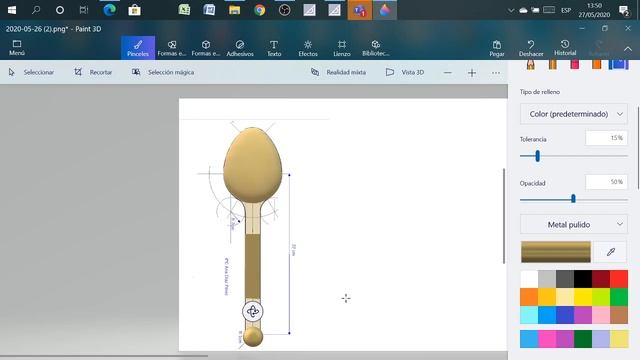Zoom out with the minus icon
The height and width of the screenshot is (360, 640).
point(448,73)
